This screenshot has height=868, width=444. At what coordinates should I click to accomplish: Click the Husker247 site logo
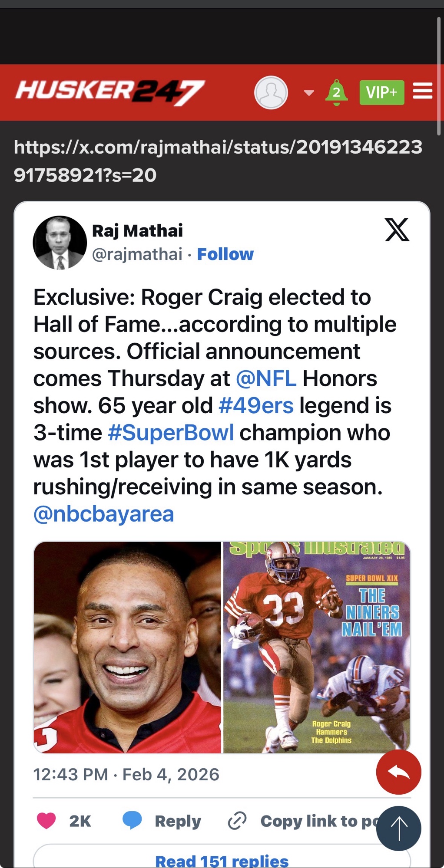pyautogui.click(x=109, y=92)
